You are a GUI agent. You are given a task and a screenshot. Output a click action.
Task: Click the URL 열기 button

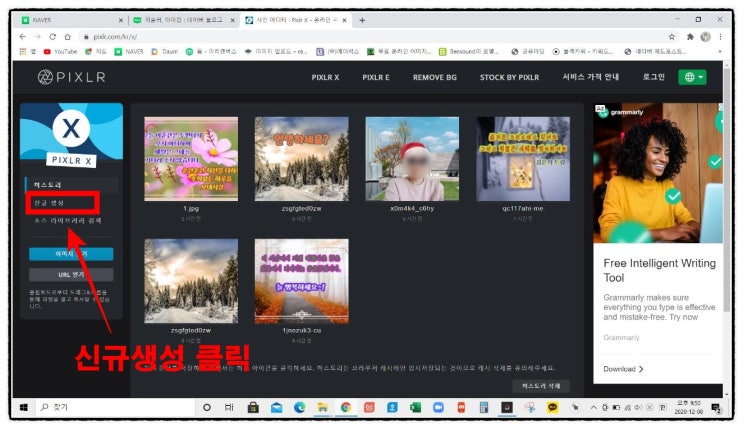(71, 275)
